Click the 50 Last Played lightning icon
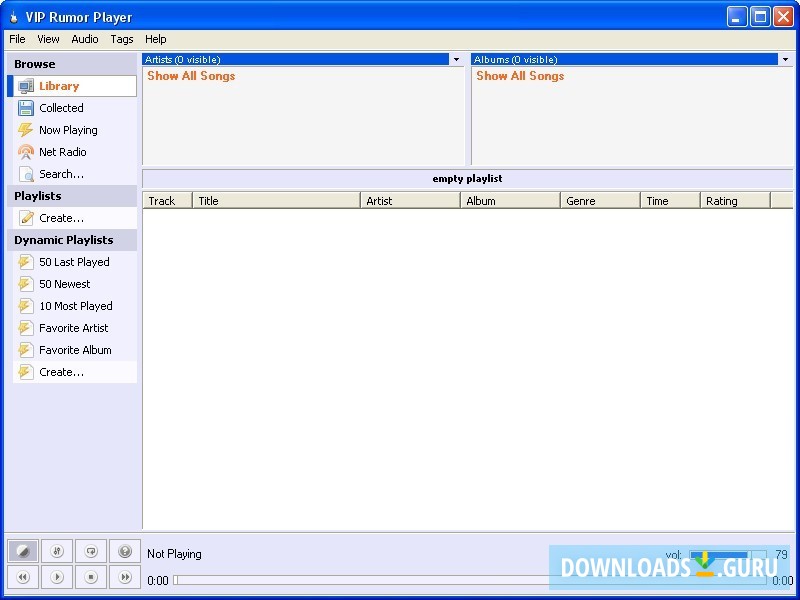The image size is (800, 600). click(26, 262)
